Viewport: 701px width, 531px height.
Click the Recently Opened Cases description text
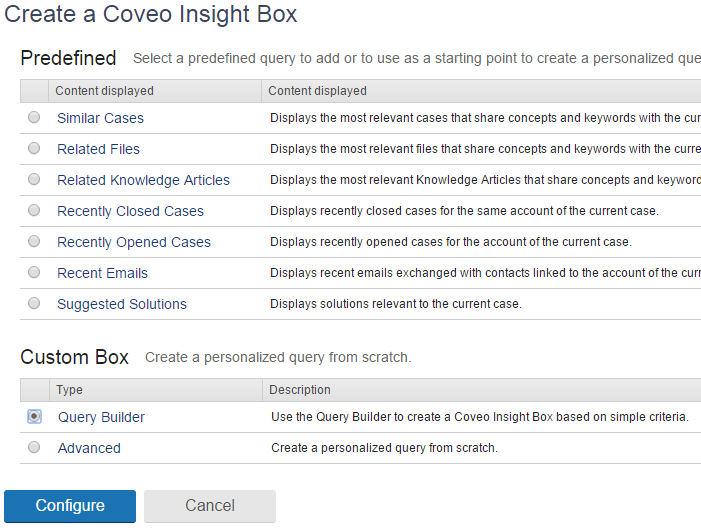[x=451, y=242]
